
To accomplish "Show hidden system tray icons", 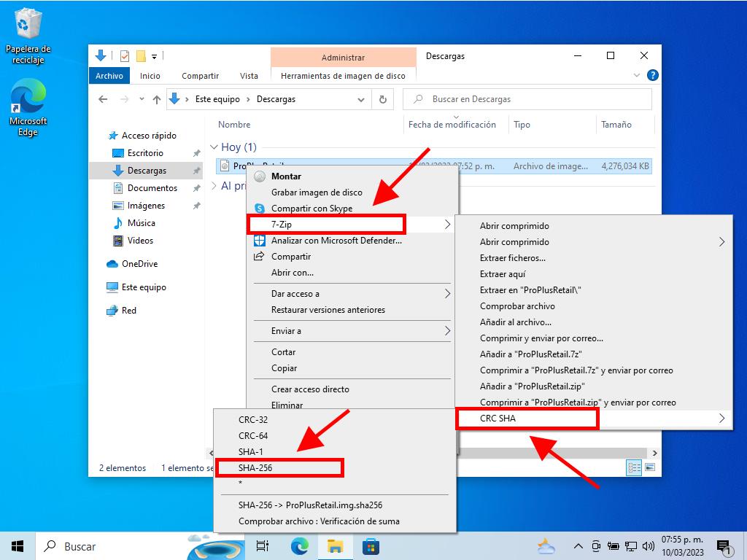I will (578, 546).
